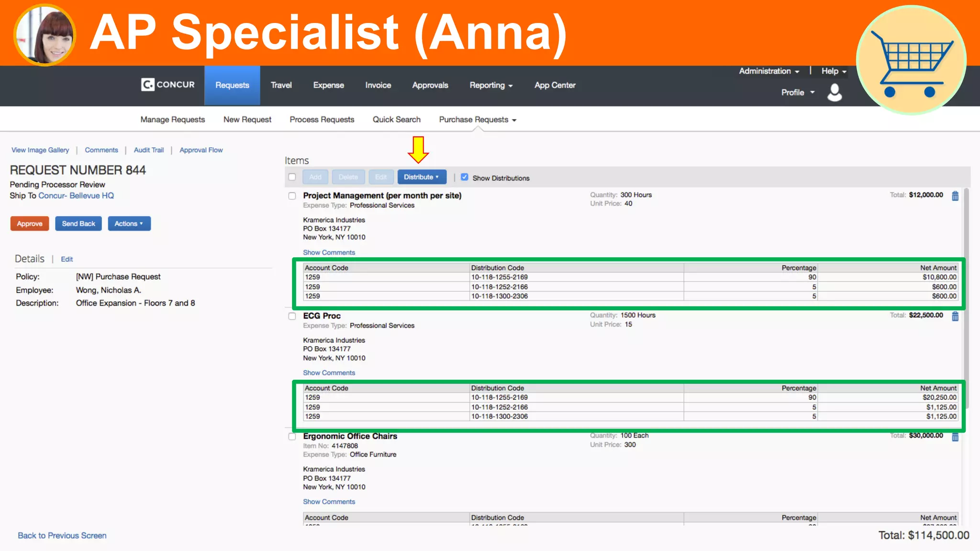
Task: Open the Administration menu
Action: (769, 71)
